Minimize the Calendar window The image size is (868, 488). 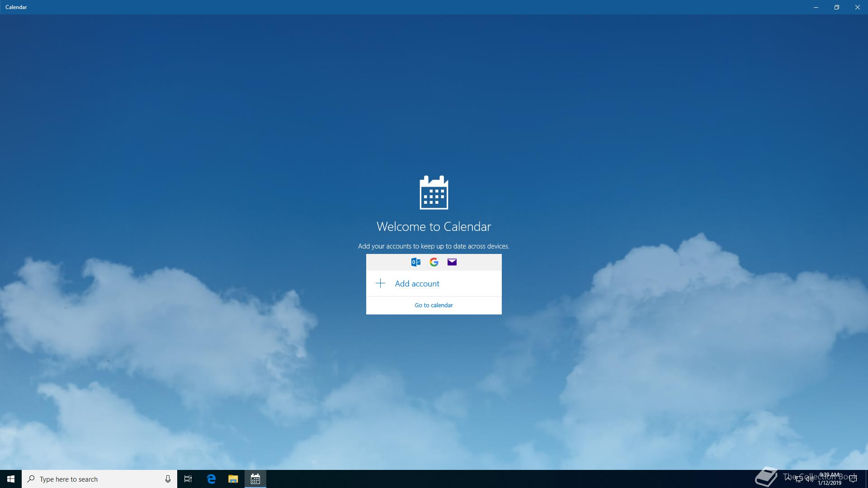816,7
